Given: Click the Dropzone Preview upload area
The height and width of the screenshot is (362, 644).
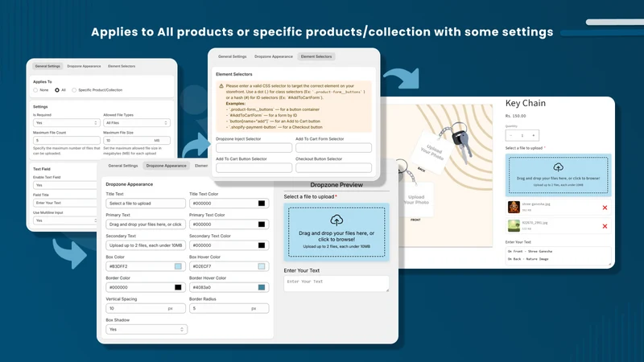Looking at the screenshot, I should [x=336, y=232].
